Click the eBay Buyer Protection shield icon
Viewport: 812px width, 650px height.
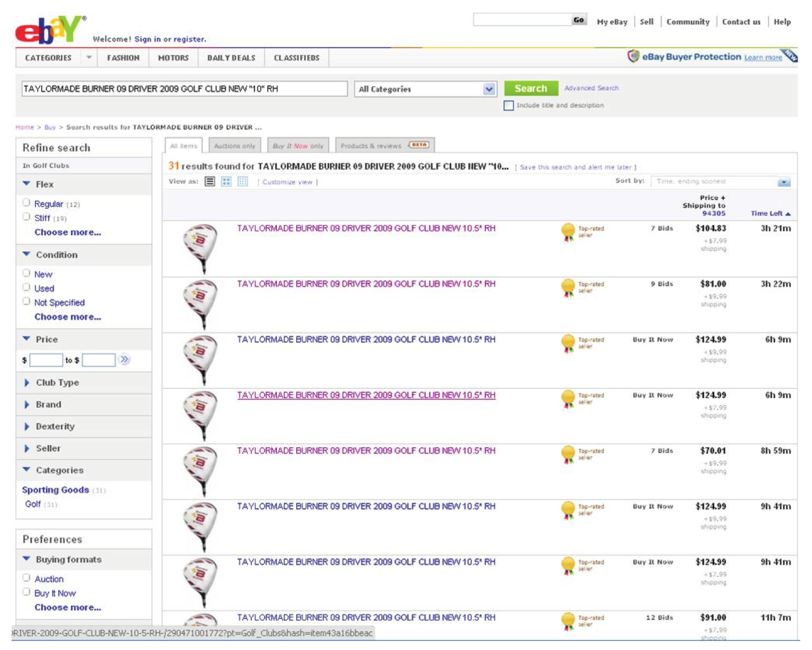(x=633, y=57)
